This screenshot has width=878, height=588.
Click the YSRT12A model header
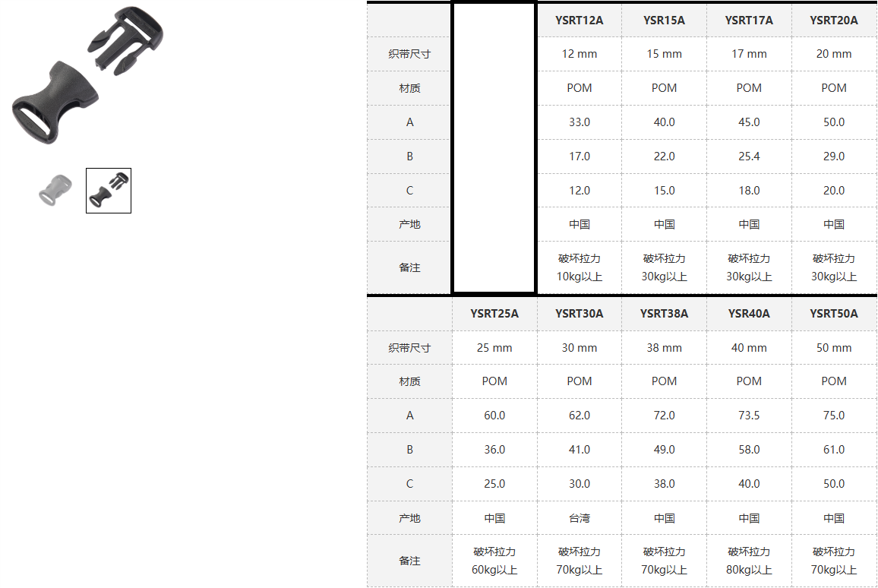click(579, 21)
